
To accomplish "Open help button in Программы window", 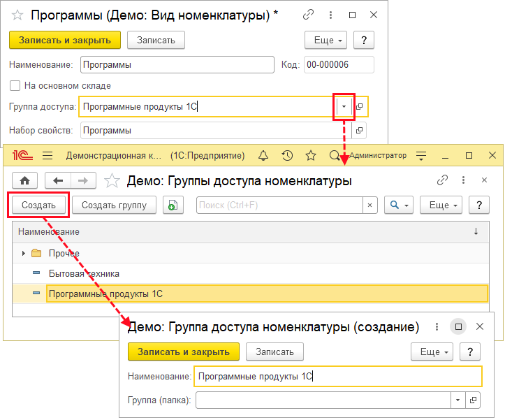I will click(x=364, y=40).
